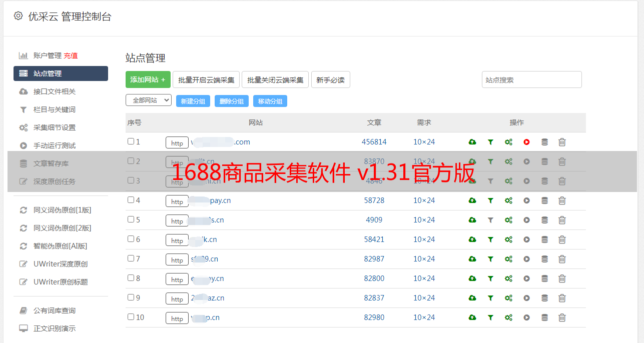
Task: Open collection settings gears for row 1
Action: click(508, 142)
